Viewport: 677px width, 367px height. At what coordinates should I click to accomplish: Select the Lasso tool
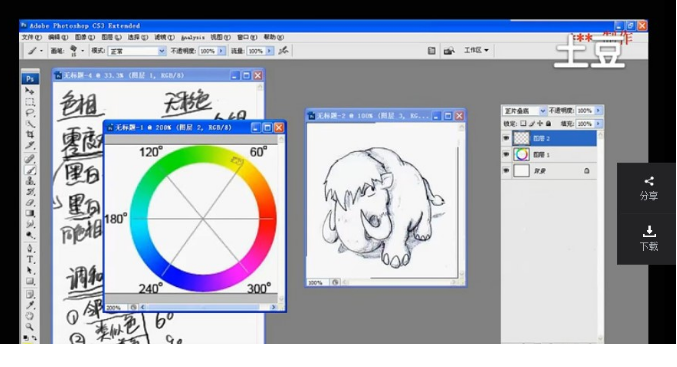point(29,113)
